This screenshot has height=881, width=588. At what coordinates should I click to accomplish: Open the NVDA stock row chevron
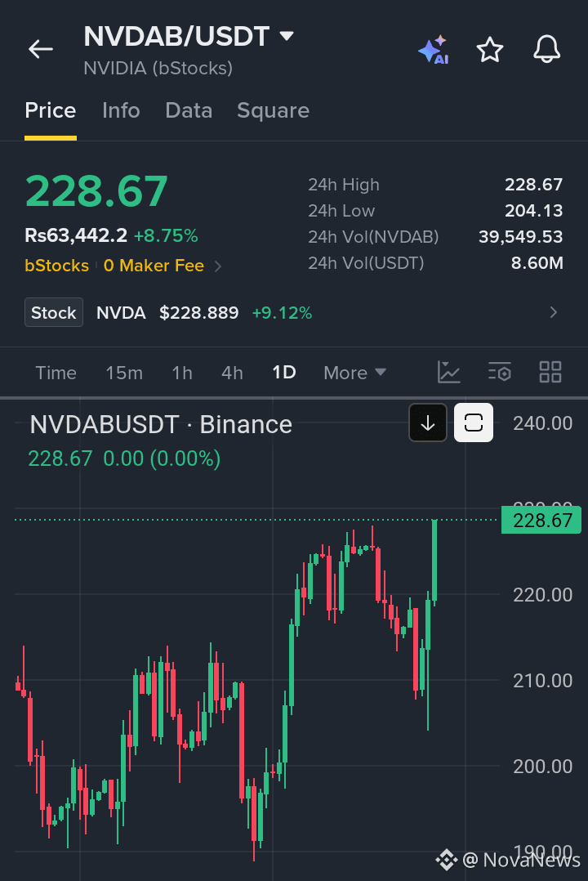tap(554, 312)
